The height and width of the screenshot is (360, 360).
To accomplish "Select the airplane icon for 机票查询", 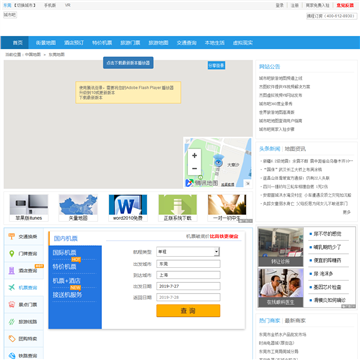I will click(x=12, y=287).
